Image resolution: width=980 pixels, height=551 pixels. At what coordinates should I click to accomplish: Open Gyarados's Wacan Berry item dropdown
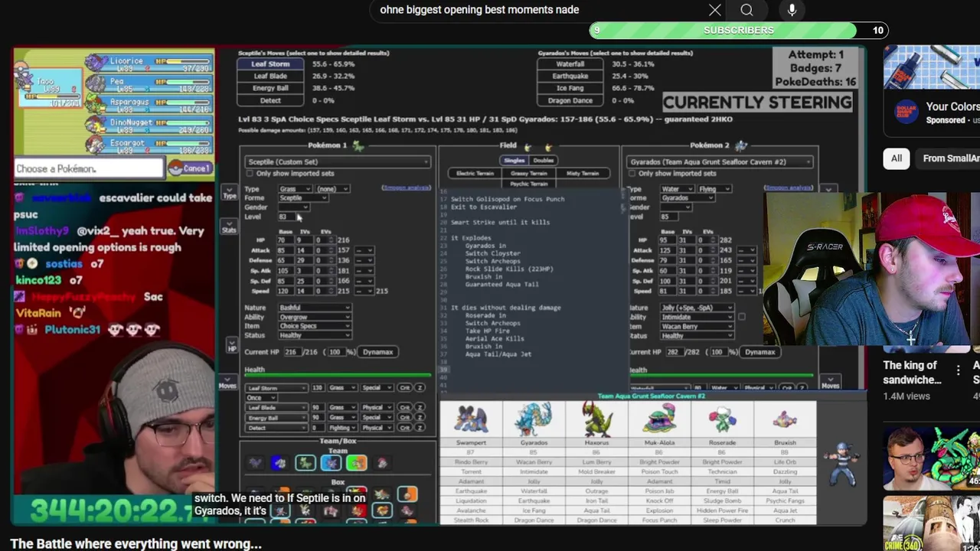tap(697, 326)
